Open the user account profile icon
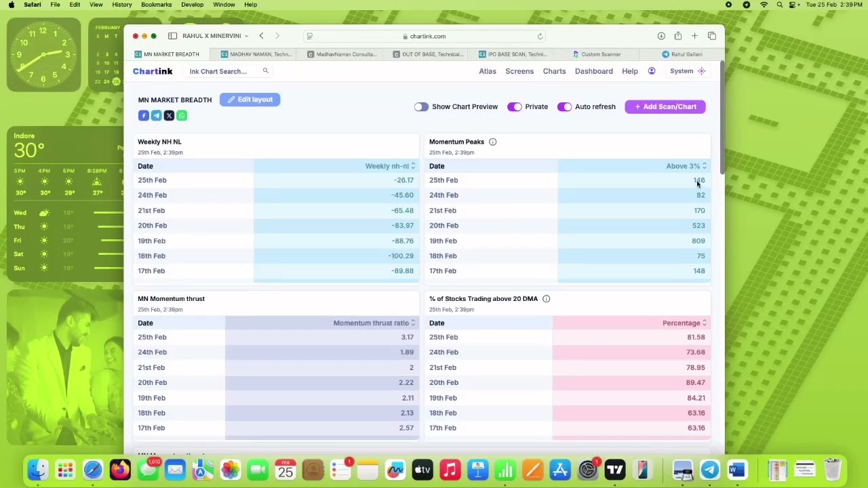868x488 pixels. point(652,71)
